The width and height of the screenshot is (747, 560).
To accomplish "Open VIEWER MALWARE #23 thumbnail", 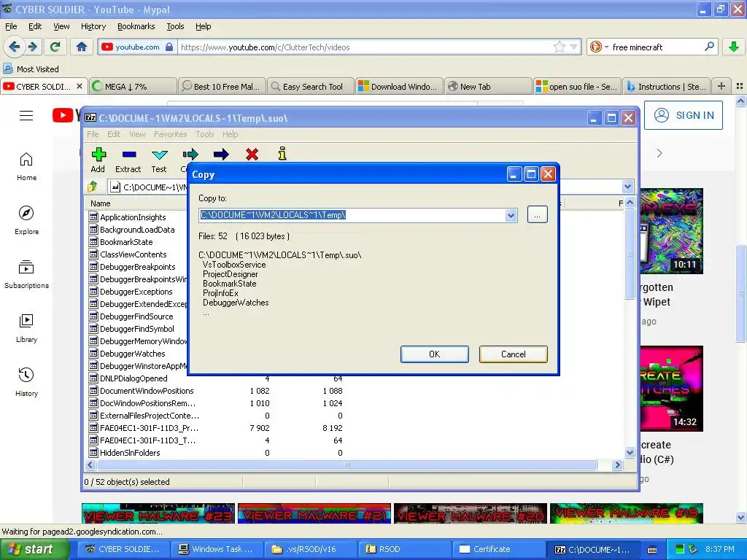I will [x=158, y=513].
